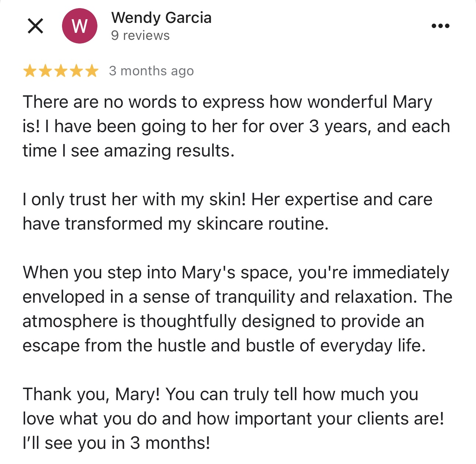476x464 pixels.
Task: Open Wendy Garcia's profile name
Action: [x=161, y=18]
